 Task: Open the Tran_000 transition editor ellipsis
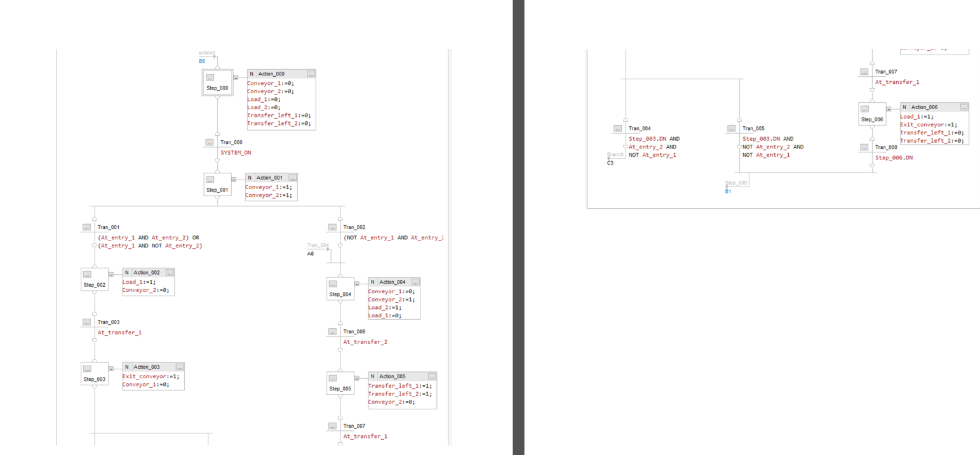point(210,142)
